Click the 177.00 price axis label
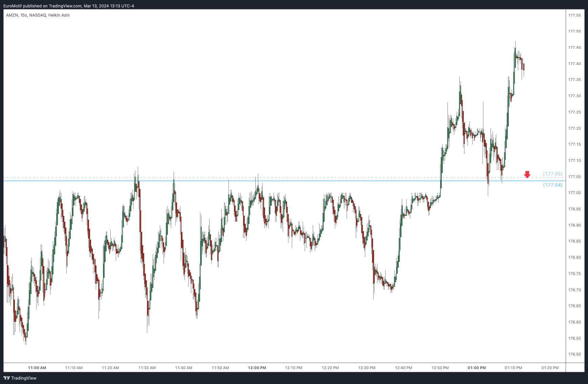Image resolution: width=588 pixels, height=384 pixels. point(574,193)
